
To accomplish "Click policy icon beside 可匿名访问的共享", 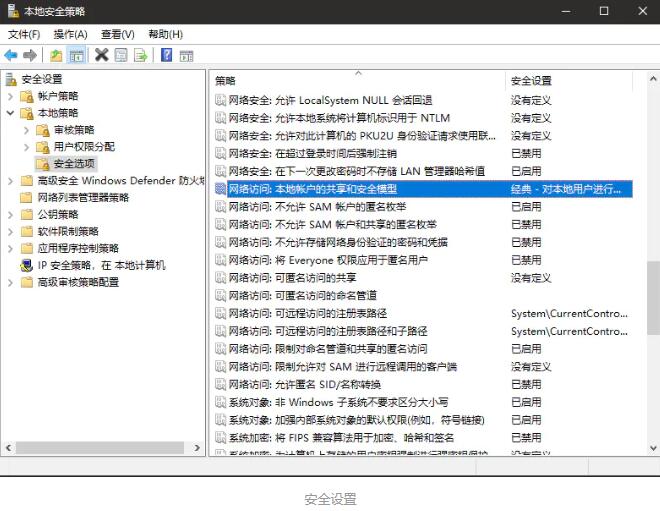I will pos(221,278).
